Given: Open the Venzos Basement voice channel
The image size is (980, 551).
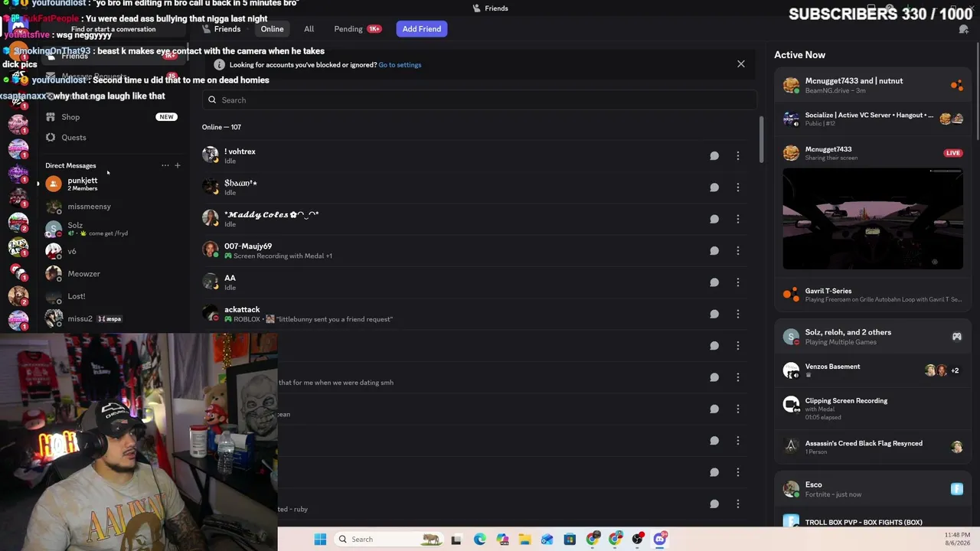Looking at the screenshot, I should [x=873, y=370].
